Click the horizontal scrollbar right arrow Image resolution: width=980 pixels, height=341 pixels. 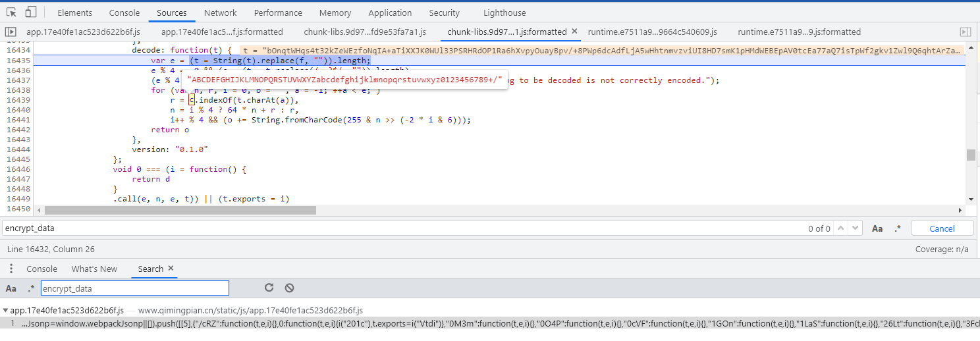(x=961, y=210)
